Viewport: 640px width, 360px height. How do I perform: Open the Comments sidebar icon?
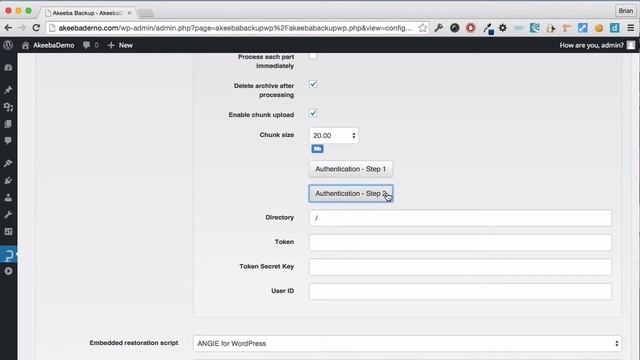tap(8, 141)
